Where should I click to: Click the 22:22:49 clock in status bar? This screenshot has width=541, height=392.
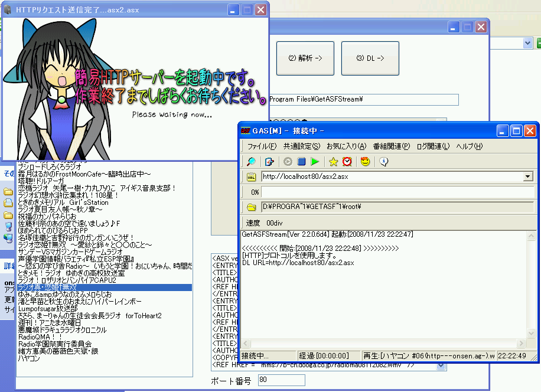(512, 356)
